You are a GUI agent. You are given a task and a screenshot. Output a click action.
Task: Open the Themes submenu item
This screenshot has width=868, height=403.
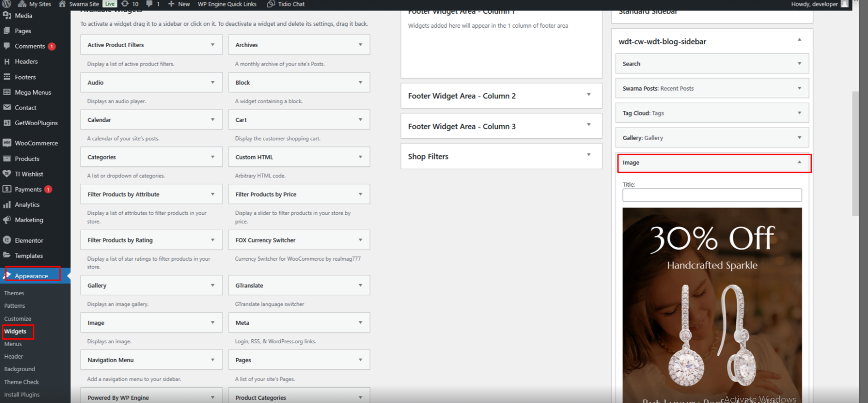[x=14, y=293]
